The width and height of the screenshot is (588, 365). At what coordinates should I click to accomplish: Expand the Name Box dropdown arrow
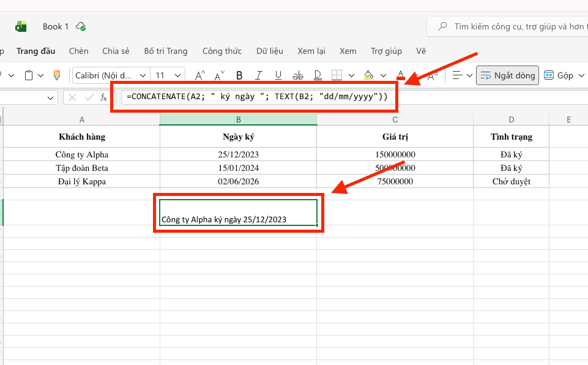(51, 98)
